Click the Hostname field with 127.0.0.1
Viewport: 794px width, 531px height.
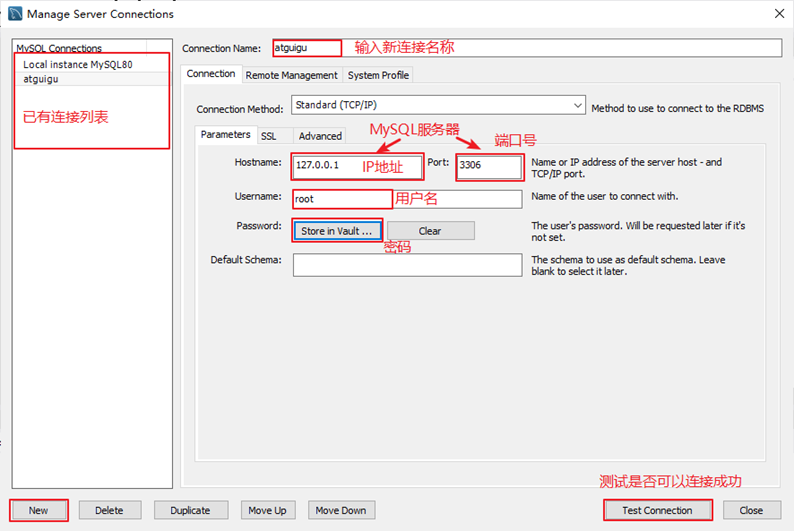point(357,166)
